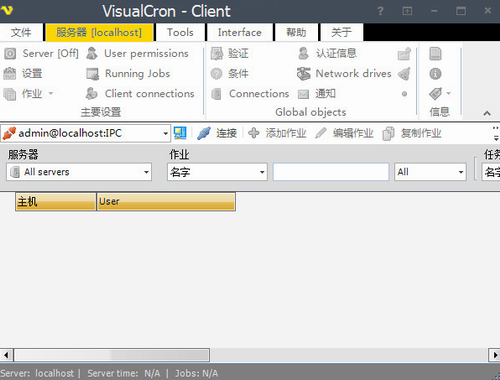Open User permissions
Screen dimensions: 500x380
pos(137,53)
